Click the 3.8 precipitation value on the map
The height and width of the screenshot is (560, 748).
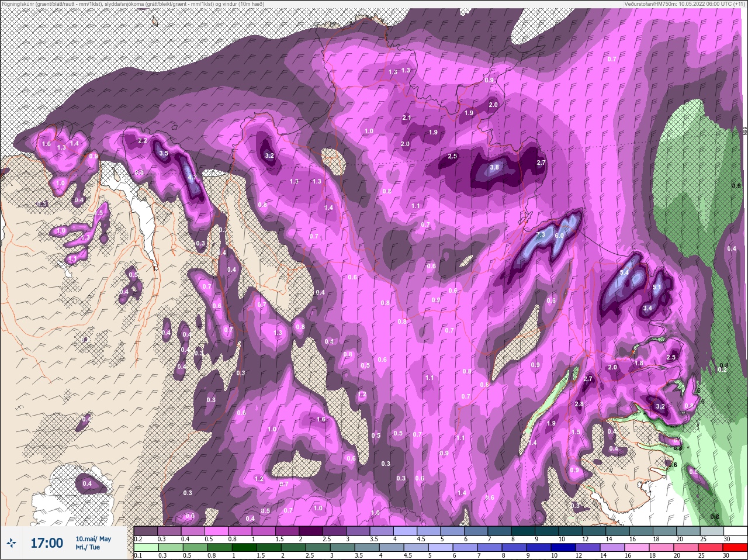[494, 167]
